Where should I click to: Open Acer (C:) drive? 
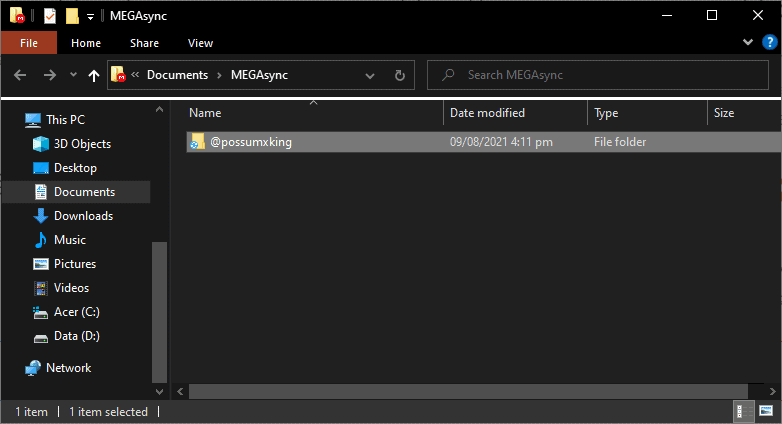pyautogui.click(x=77, y=312)
